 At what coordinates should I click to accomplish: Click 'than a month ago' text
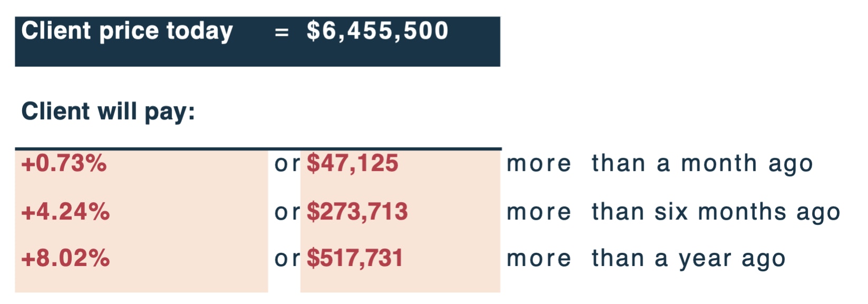[x=702, y=164]
